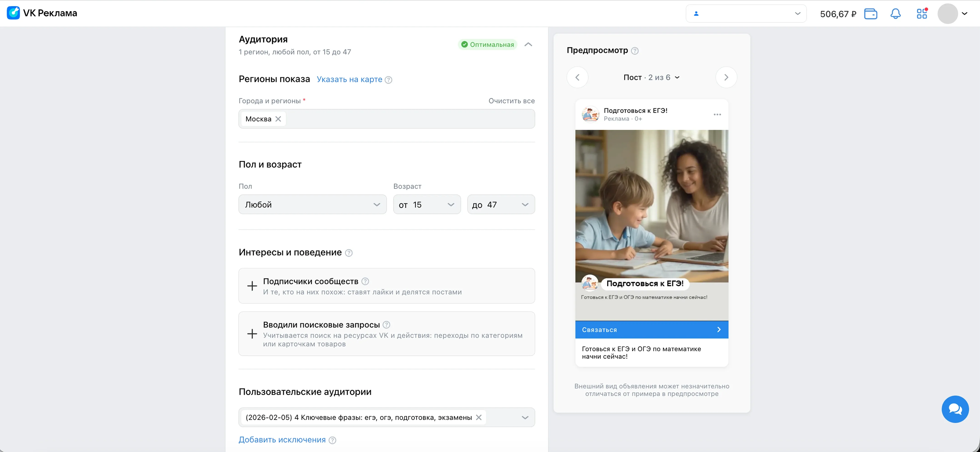Open notifications bell
This screenshot has width=980, height=452.
point(895,14)
